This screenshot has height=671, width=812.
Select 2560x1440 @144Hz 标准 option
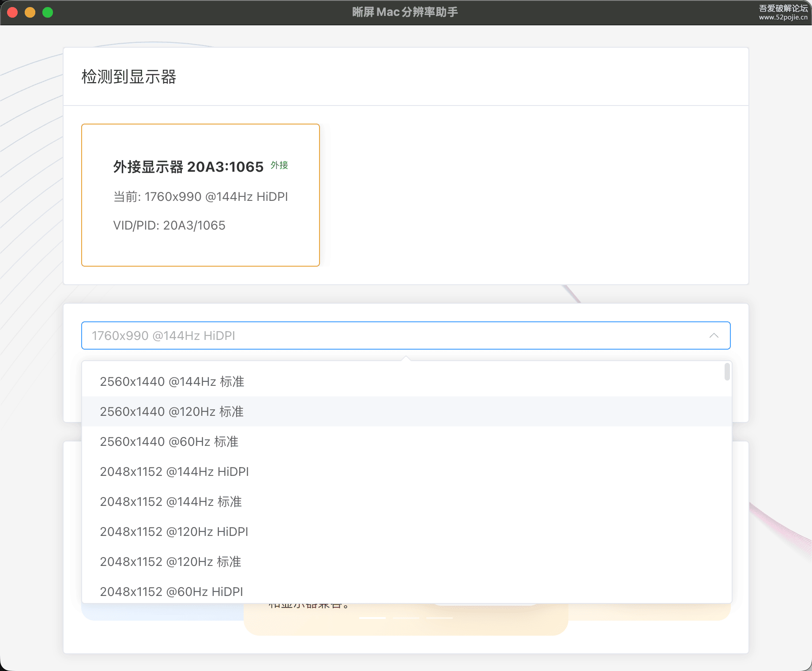tap(172, 381)
